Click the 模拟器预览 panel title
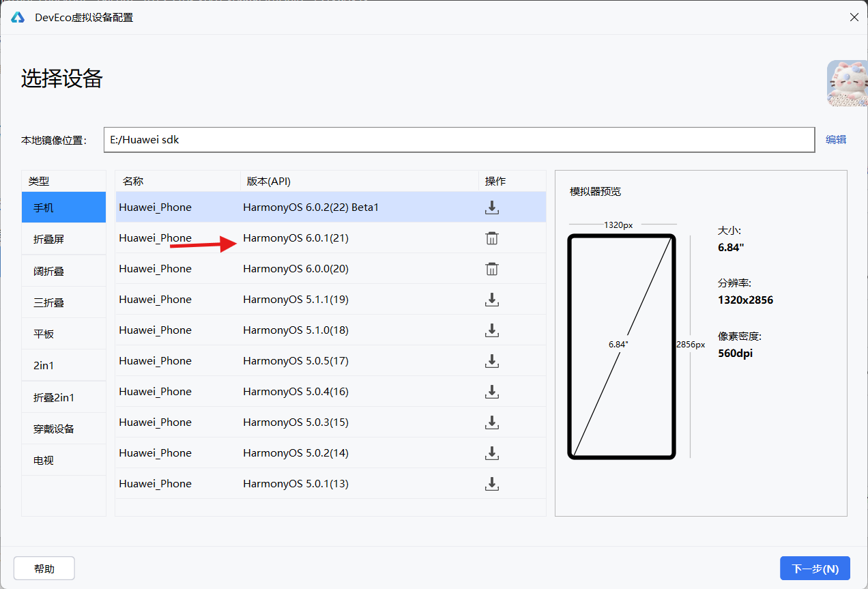Image resolution: width=868 pixels, height=589 pixels. pyautogui.click(x=595, y=192)
